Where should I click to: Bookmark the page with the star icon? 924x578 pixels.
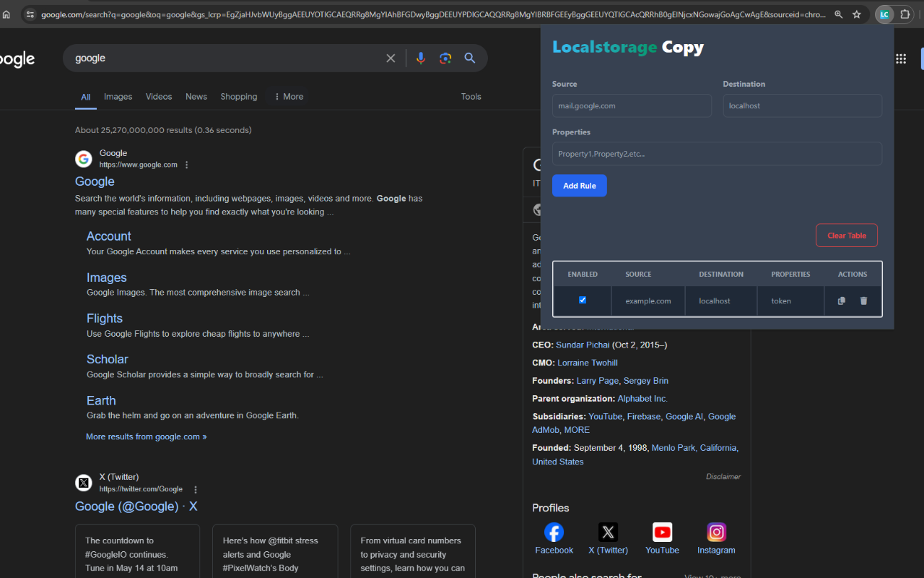coord(857,14)
